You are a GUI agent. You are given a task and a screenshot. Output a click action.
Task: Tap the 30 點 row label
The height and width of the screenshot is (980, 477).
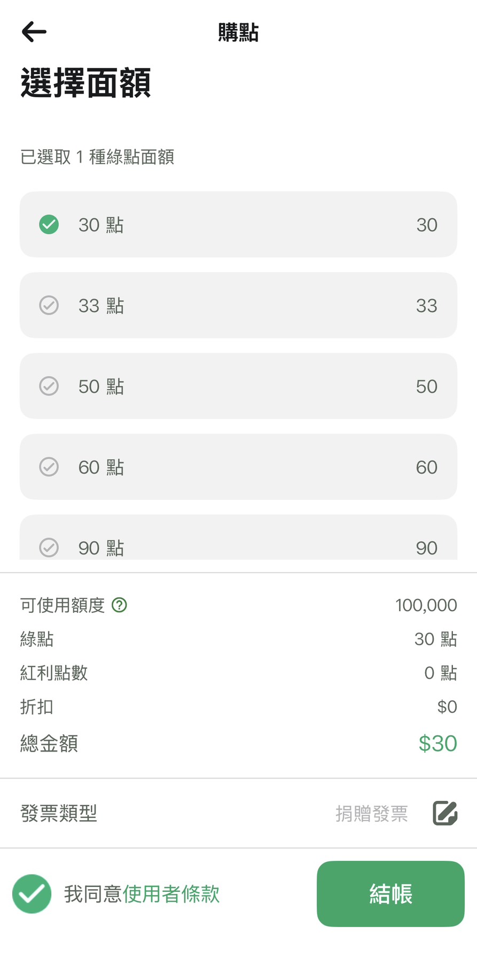[x=101, y=225]
